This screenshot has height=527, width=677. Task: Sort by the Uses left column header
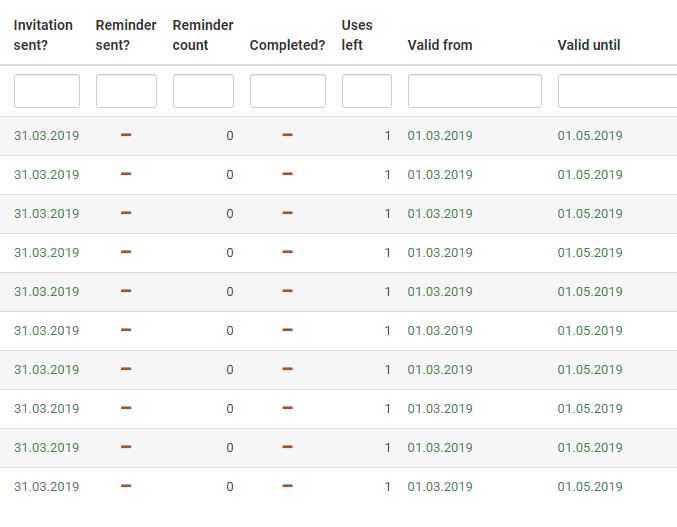click(x=357, y=35)
